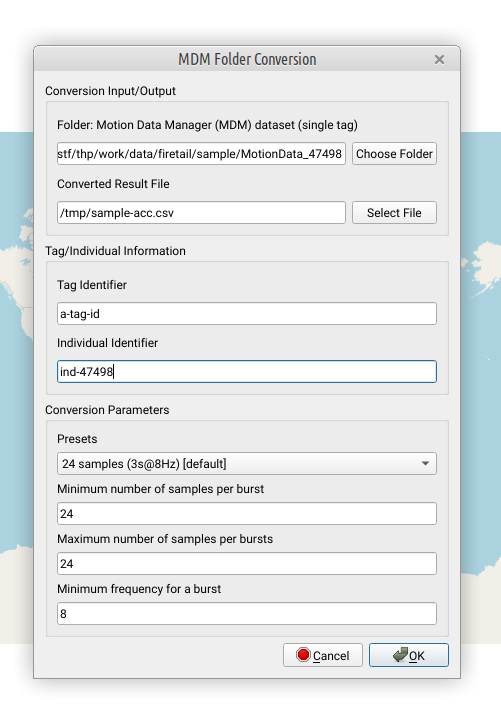
Task: Click the maximum samples per bursts field
Action: point(247,564)
